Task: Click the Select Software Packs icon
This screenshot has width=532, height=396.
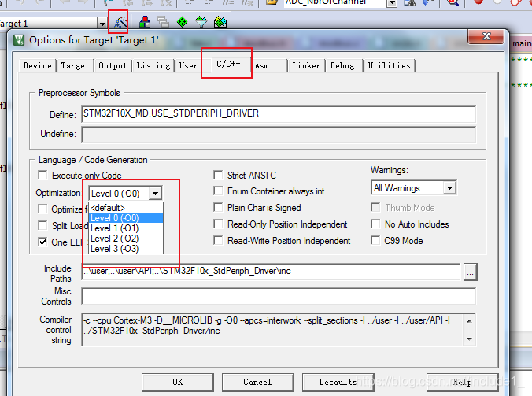Action: pos(201,22)
